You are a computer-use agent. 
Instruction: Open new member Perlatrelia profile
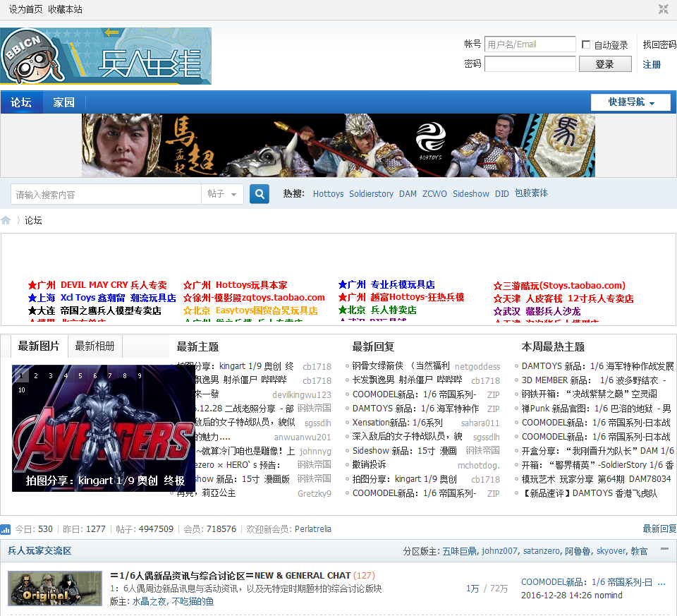tap(313, 529)
